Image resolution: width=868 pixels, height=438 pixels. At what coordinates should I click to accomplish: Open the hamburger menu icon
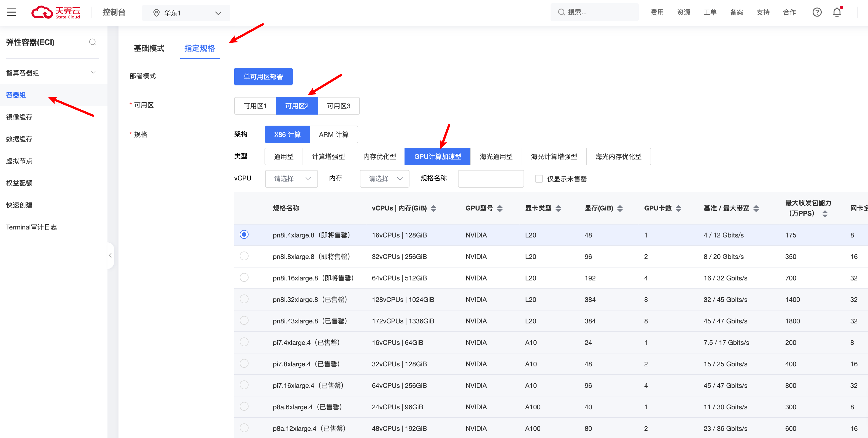pos(12,12)
